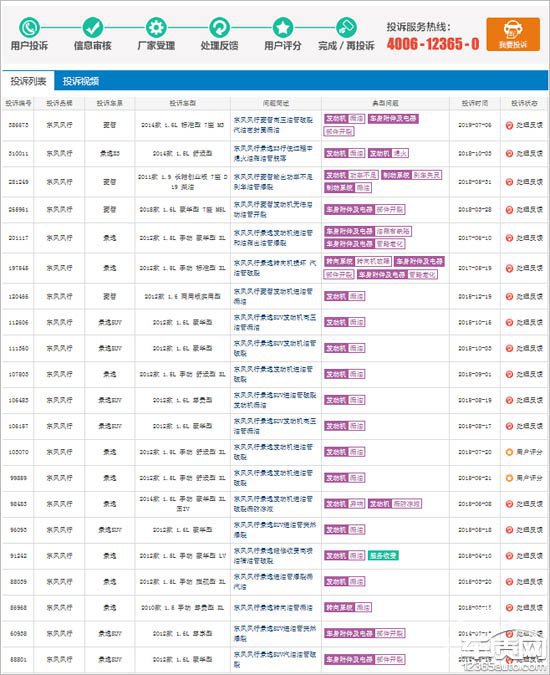Click the 信息审核 checkmark step icon
Viewport: 550px width, 675px height.
pyautogui.click(x=93, y=28)
